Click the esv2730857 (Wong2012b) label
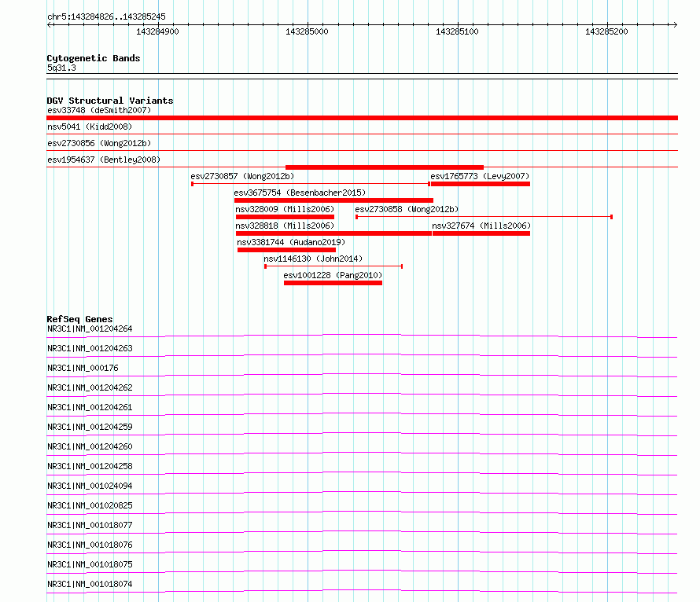Screen dimensions: 700x602 pos(242,176)
